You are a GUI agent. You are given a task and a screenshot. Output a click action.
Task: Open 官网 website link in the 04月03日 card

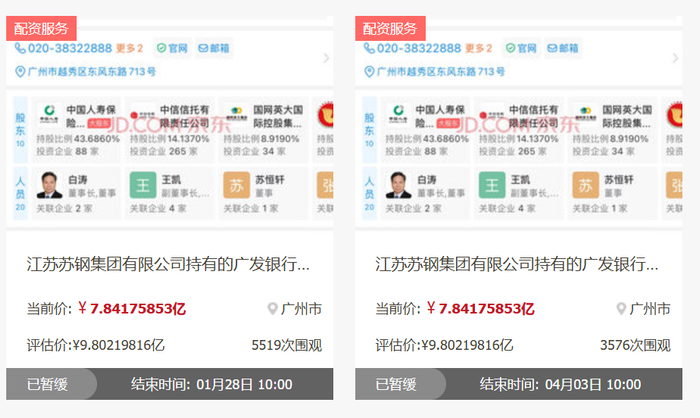pyautogui.click(x=521, y=48)
